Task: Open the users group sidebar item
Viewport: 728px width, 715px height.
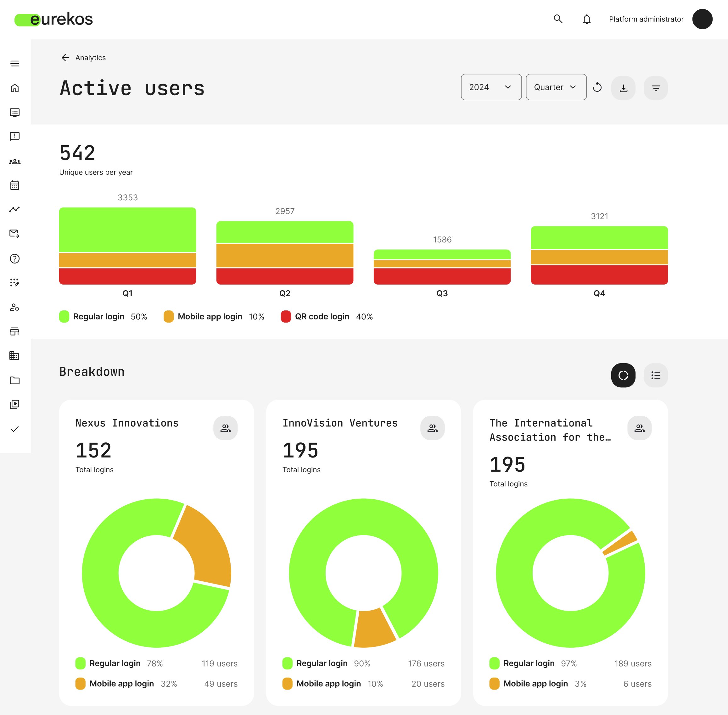Action: tap(15, 162)
